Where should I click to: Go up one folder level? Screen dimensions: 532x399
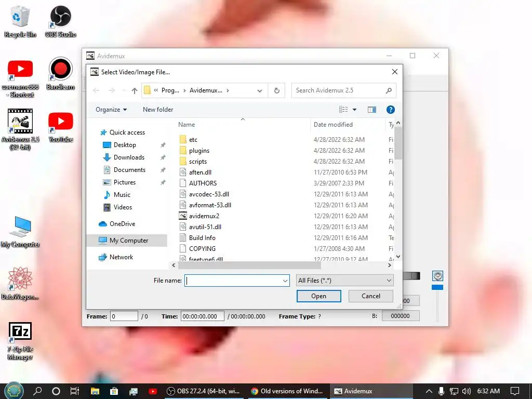coord(135,90)
